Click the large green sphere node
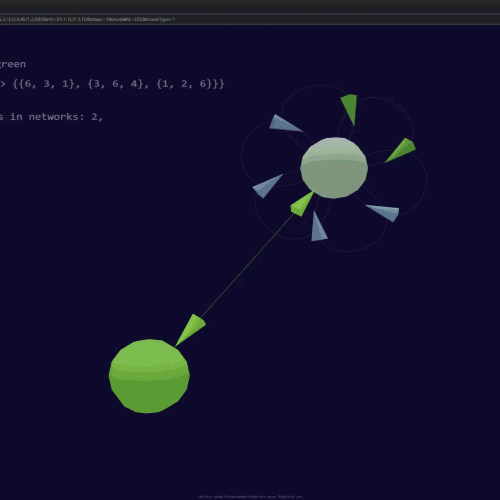The width and height of the screenshot is (500, 500). click(x=149, y=376)
